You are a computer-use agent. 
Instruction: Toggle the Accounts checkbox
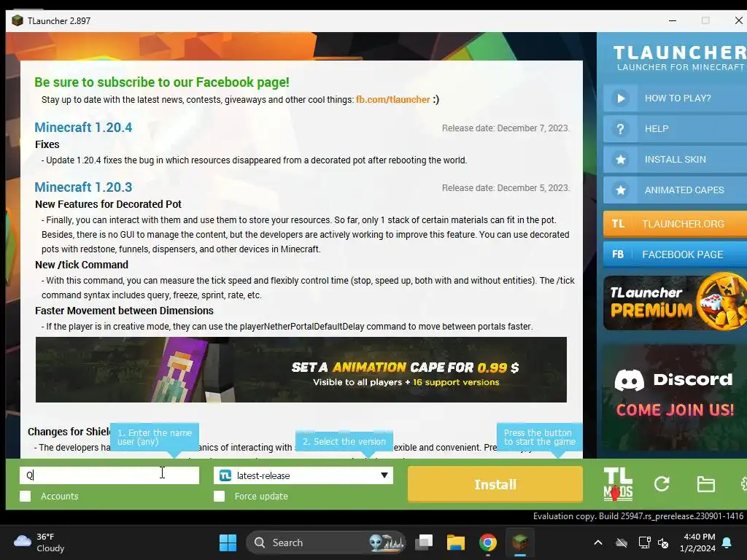(x=26, y=496)
